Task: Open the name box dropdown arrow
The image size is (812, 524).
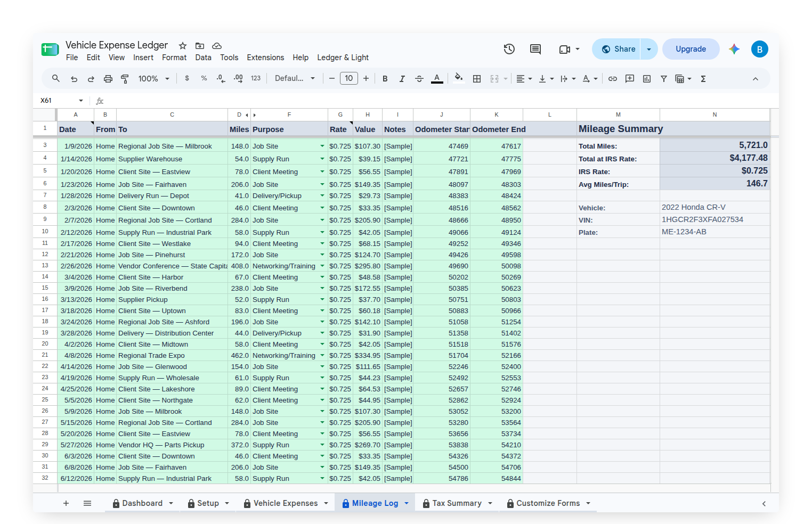Action: coord(81,101)
